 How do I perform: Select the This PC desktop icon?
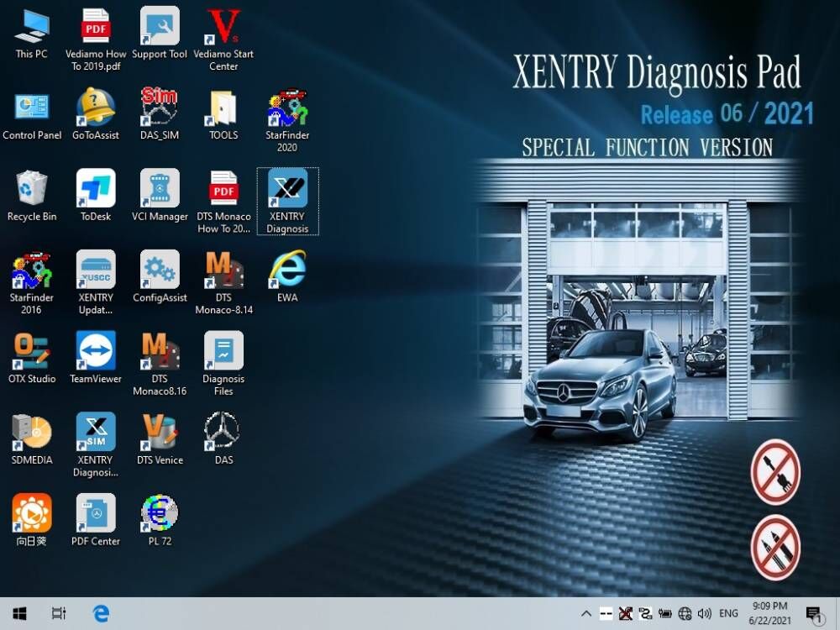click(x=32, y=34)
